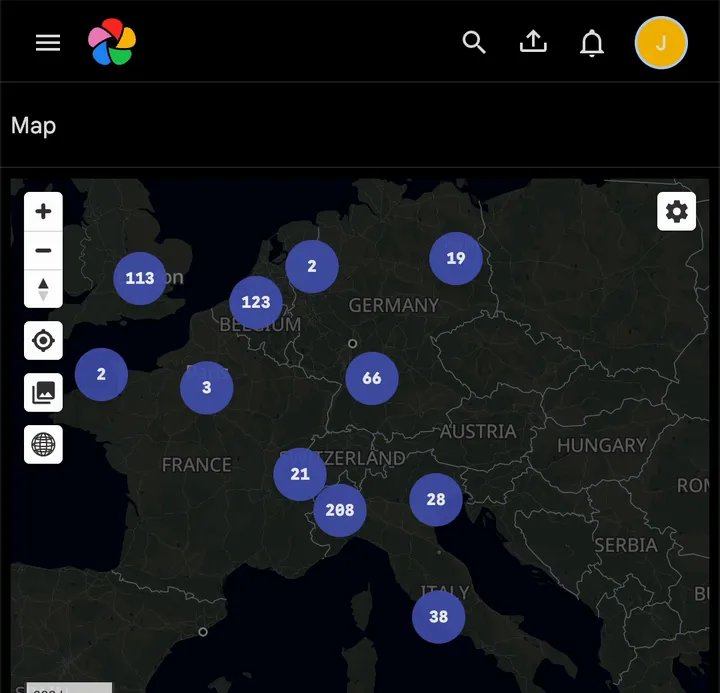Click the locate-me crosshair button
This screenshot has width=720, height=693.
coord(43,341)
